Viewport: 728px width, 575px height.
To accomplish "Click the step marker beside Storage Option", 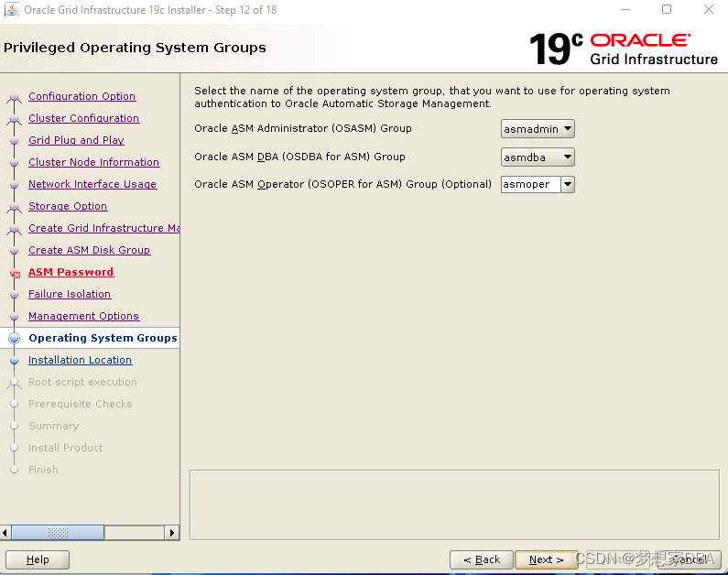I will pyautogui.click(x=15, y=207).
